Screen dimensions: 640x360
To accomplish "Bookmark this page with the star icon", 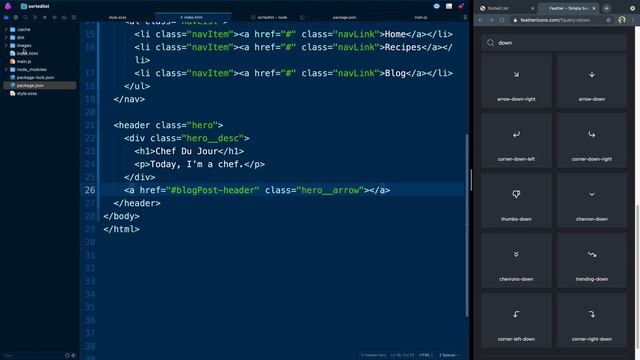I will (x=609, y=20).
